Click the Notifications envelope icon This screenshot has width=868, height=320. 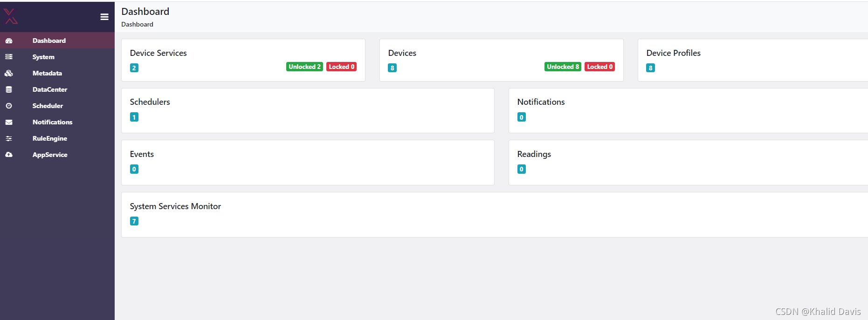[9, 122]
